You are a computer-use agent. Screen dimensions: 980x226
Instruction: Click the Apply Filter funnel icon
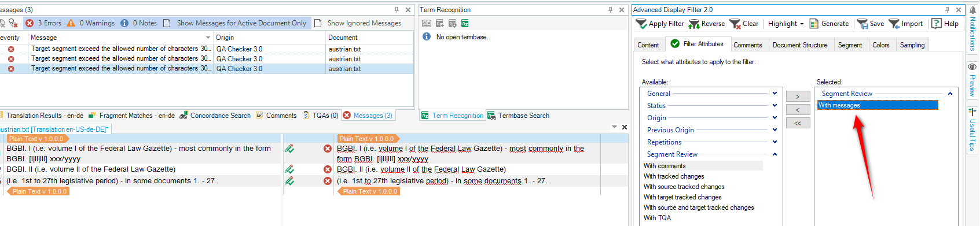pyautogui.click(x=641, y=24)
